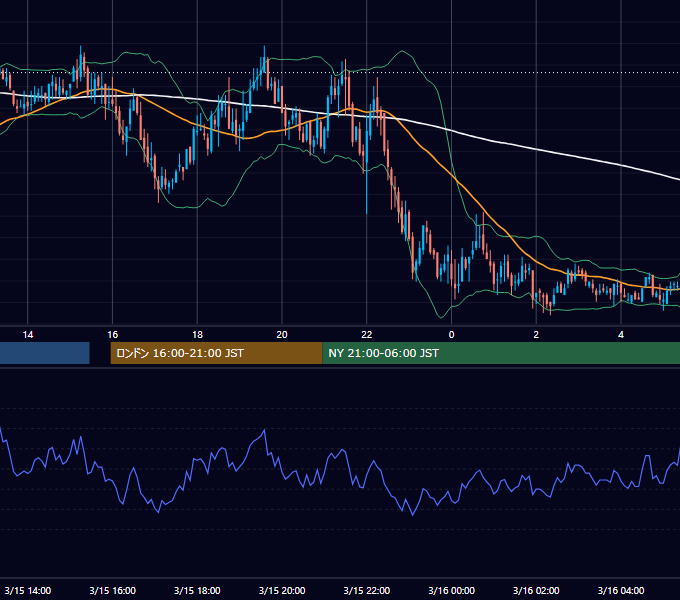Click the 3/16 00:00 time label
This screenshot has width=680, height=600.
click(x=451, y=590)
